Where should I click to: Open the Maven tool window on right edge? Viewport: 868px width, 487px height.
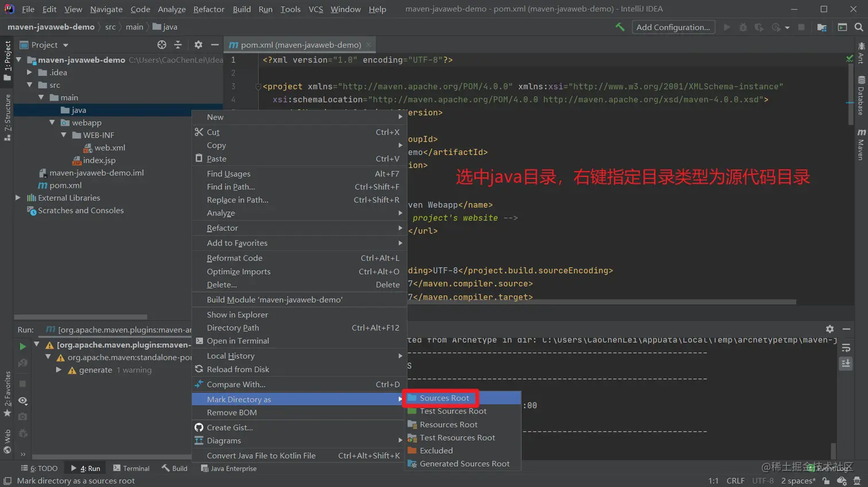pos(861,144)
